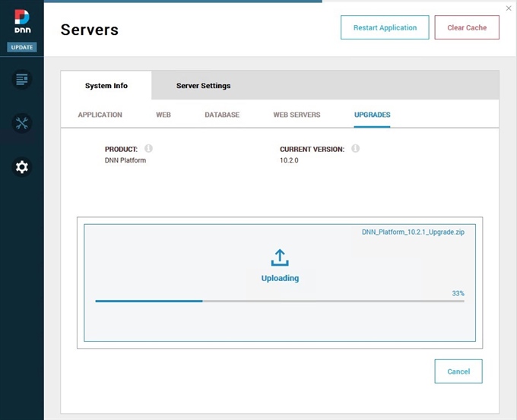
Task: Cancel the upgrade upload
Action: pos(458,371)
